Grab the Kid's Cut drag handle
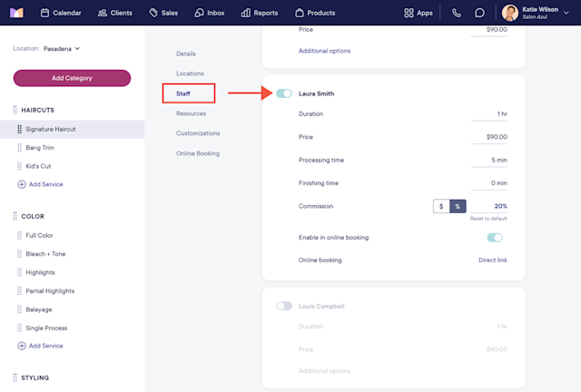The image size is (581, 392). coord(19,166)
